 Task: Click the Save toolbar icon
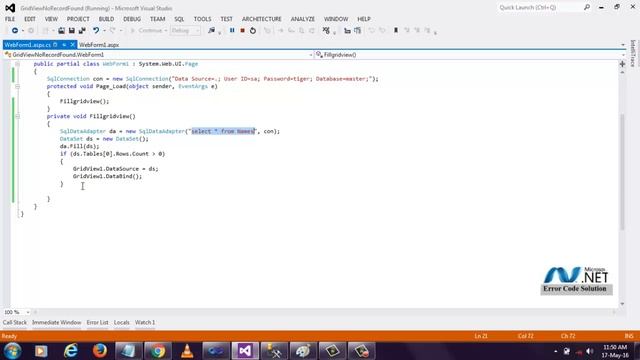click(71, 31)
